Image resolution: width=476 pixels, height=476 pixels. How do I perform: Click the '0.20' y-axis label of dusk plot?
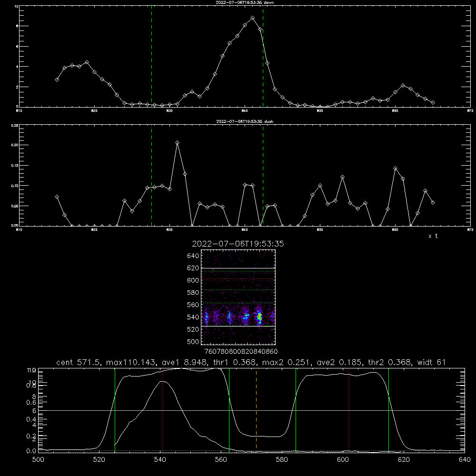[x=15, y=145]
